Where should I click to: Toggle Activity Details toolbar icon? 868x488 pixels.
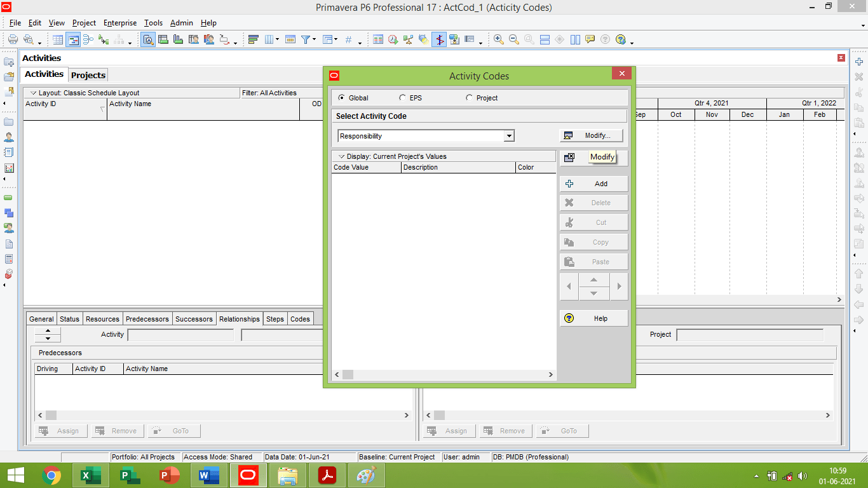click(x=148, y=39)
